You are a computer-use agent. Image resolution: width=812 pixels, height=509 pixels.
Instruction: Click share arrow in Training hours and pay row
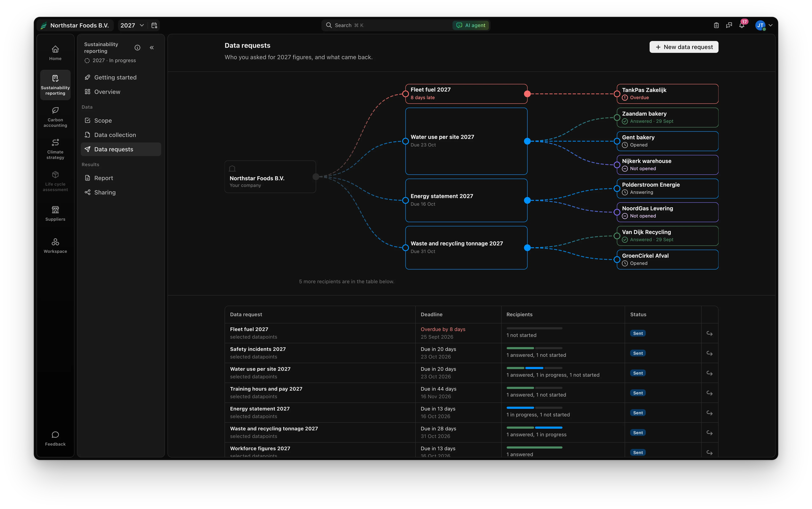pyautogui.click(x=710, y=393)
